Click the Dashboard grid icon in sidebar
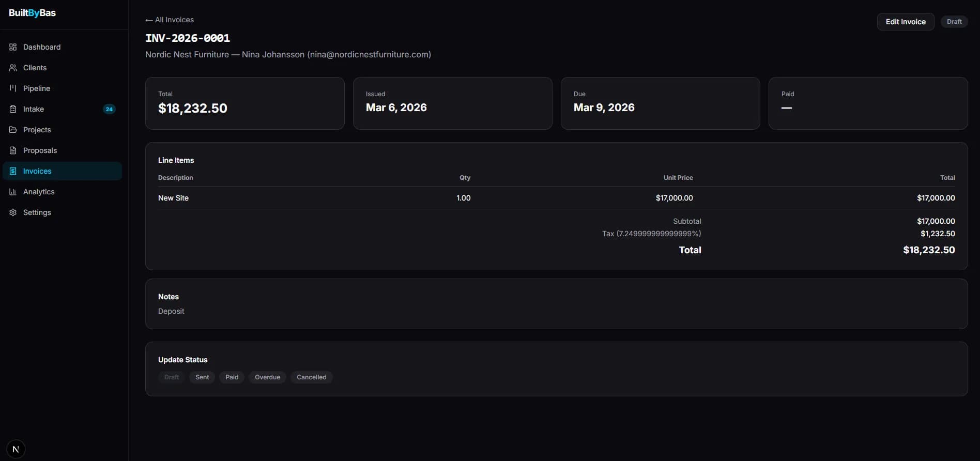Viewport: 980px width, 461px height. 13,47
